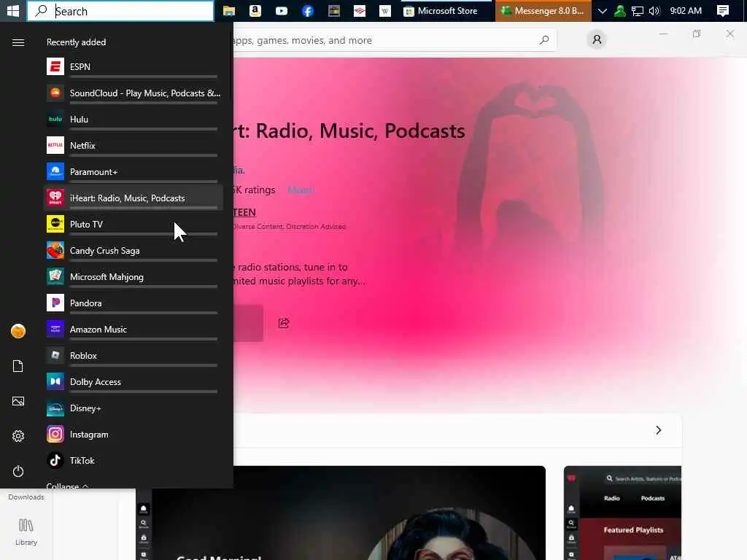This screenshot has width=747, height=560.
Task: Open Documents from Start sidebar
Action: [18, 366]
